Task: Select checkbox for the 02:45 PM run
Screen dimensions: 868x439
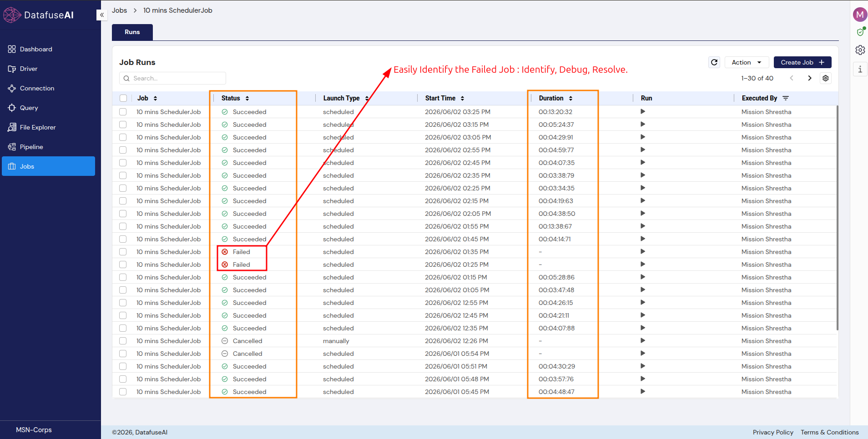Action: tap(123, 163)
